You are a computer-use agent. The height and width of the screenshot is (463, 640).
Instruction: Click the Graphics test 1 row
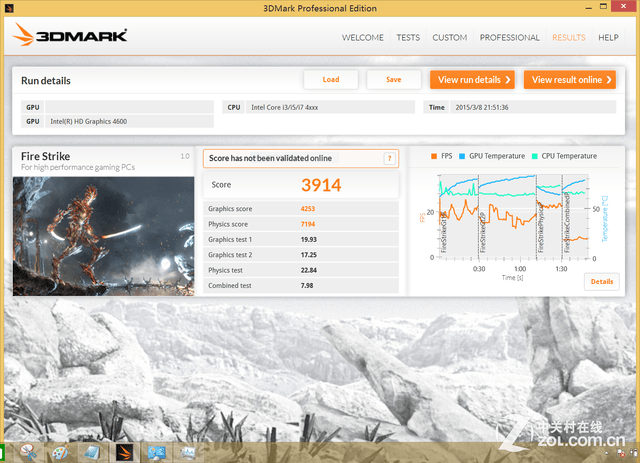pyautogui.click(x=301, y=239)
